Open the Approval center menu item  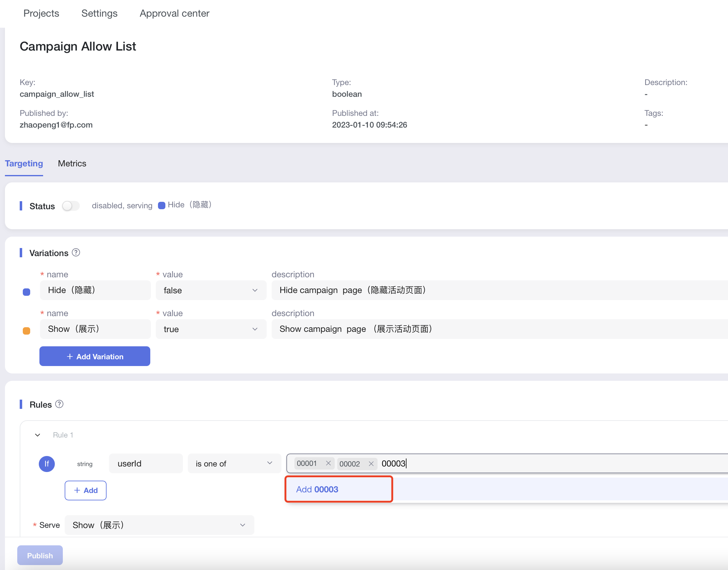[174, 13]
